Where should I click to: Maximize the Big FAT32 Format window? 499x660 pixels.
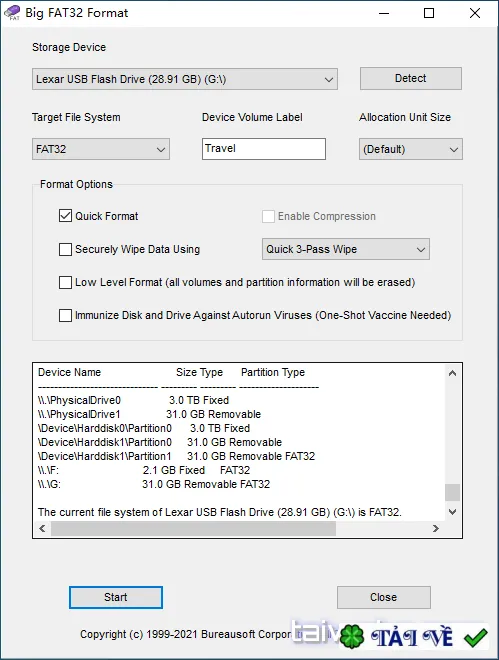point(429,13)
